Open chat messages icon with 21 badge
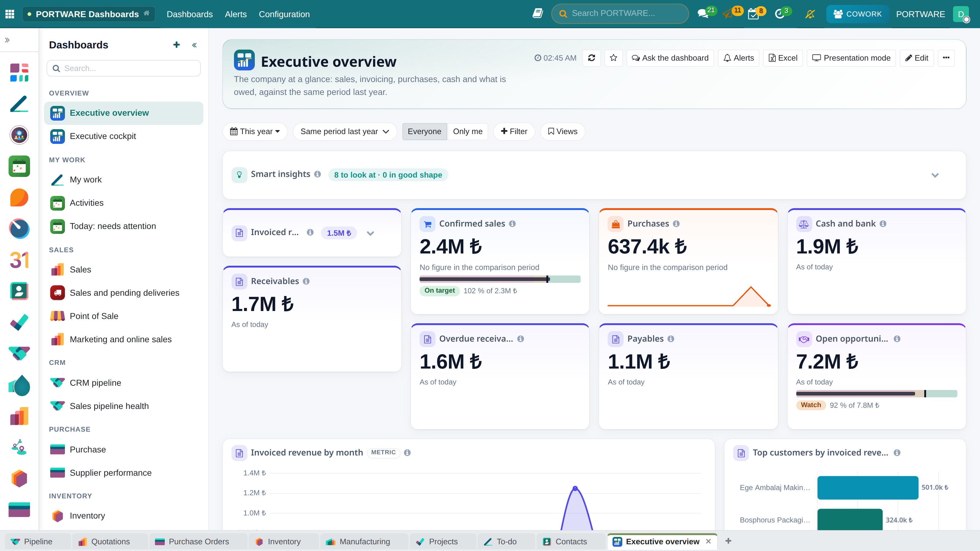 point(703,14)
